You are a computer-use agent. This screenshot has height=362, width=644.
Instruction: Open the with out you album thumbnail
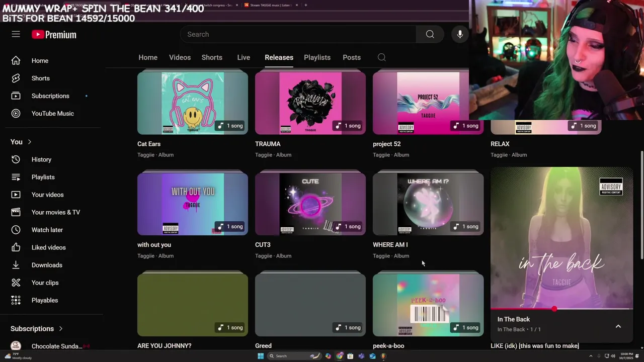193,204
